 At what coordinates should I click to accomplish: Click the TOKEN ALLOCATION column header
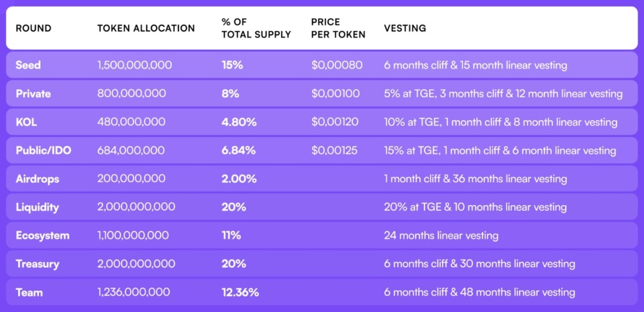[x=146, y=28]
